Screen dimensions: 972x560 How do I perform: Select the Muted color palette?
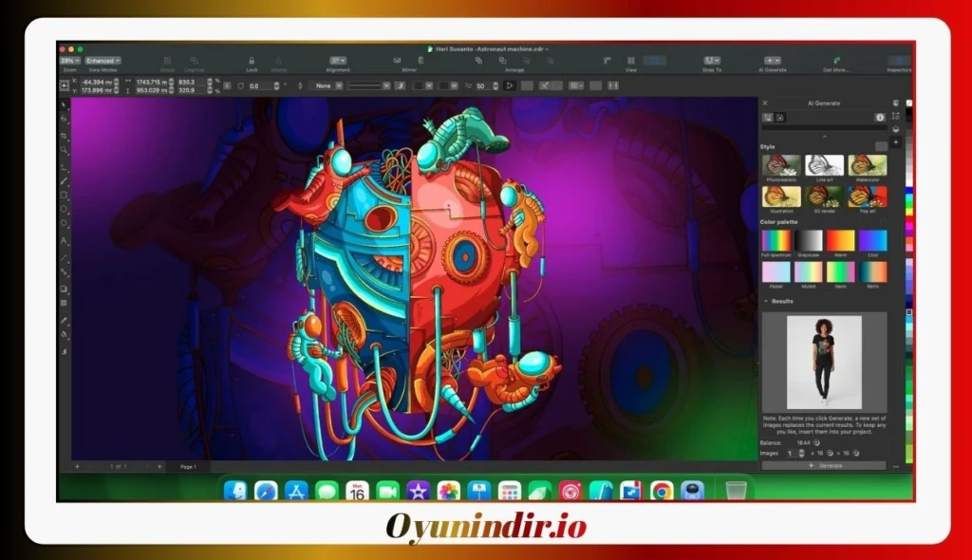pos(809,271)
